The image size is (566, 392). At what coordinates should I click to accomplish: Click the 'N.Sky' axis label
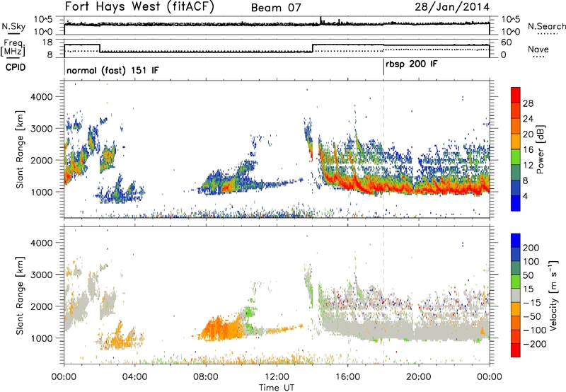click(13, 27)
